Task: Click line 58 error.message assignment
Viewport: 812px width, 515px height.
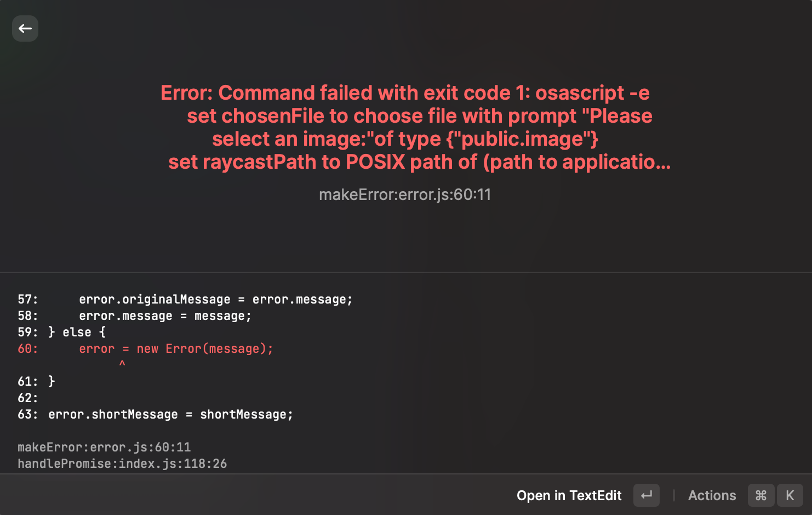Action: [x=164, y=316]
